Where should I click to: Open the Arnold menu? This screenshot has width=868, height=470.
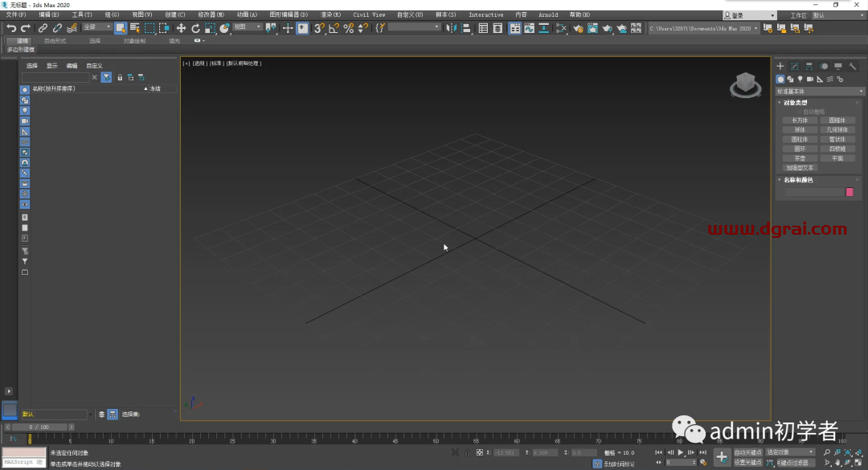[x=548, y=15]
